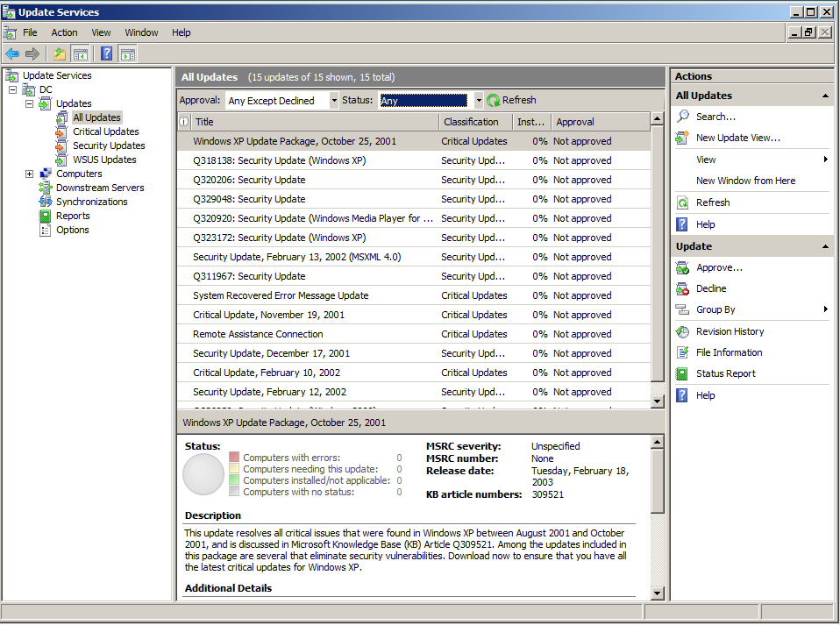The image size is (840, 625).
Task: Sort by the Title column header
Action: pyautogui.click(x=315, y=122)
